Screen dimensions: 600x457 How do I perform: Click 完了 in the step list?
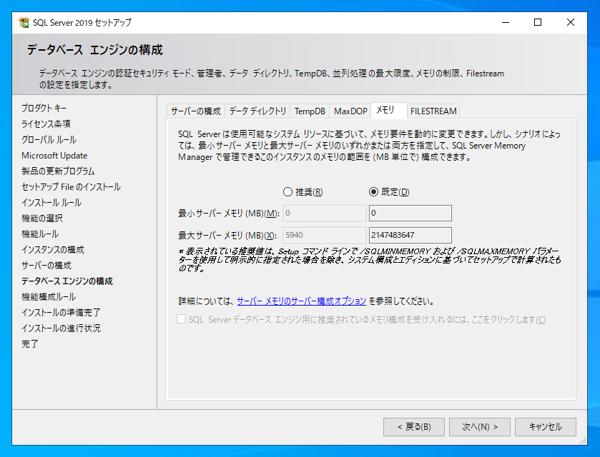point(29,344)
